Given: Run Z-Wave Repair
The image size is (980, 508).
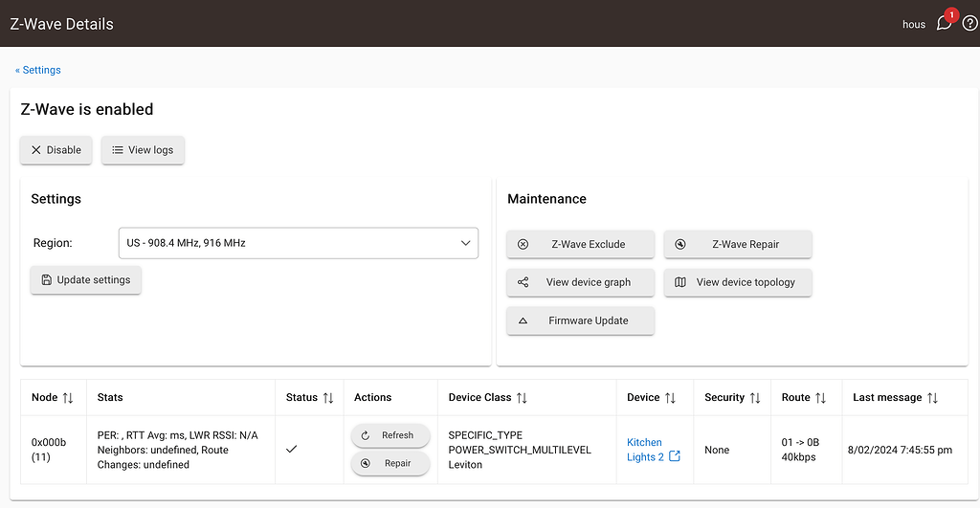Looking at the screenshot, I should tap(737, 244).
